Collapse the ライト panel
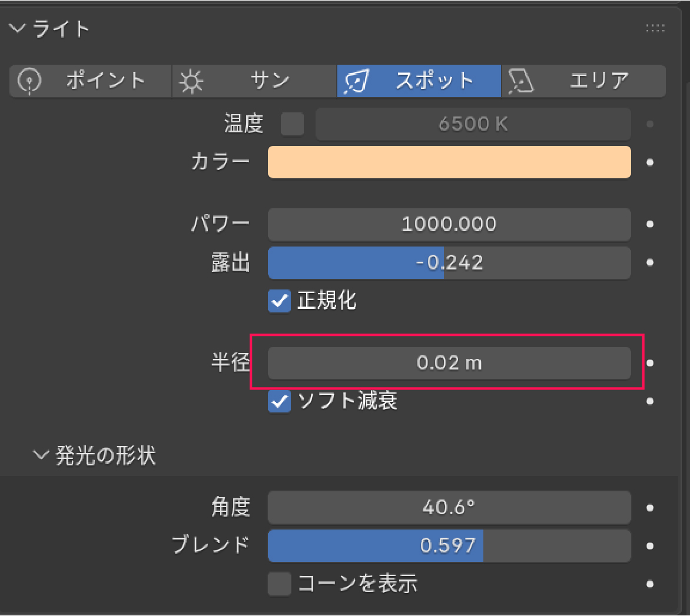The width and height of the screenshot is (690, 616). 19,28
